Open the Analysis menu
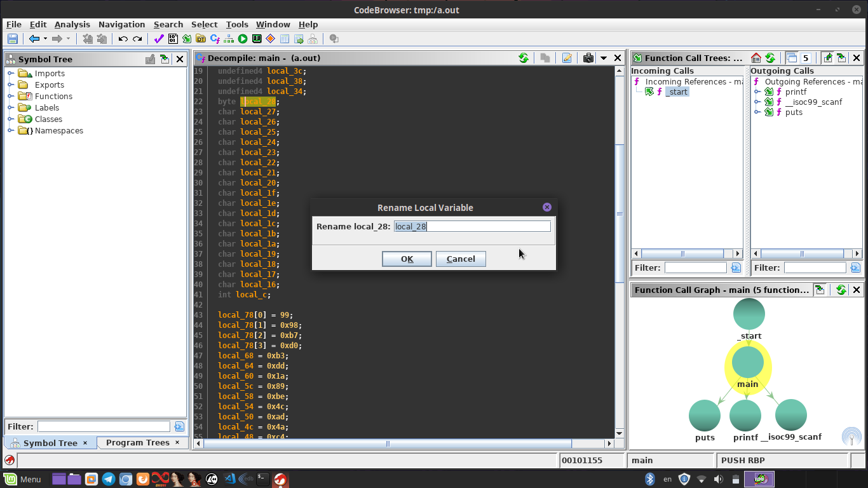This screenshot has height=488, width=868. pos(72,24)
